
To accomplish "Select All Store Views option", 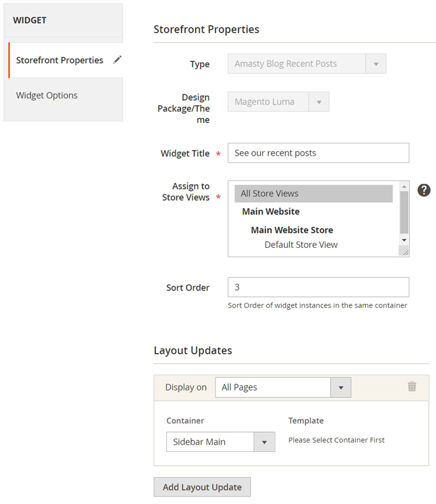I will pyautogui.click(x=313, y=194).
